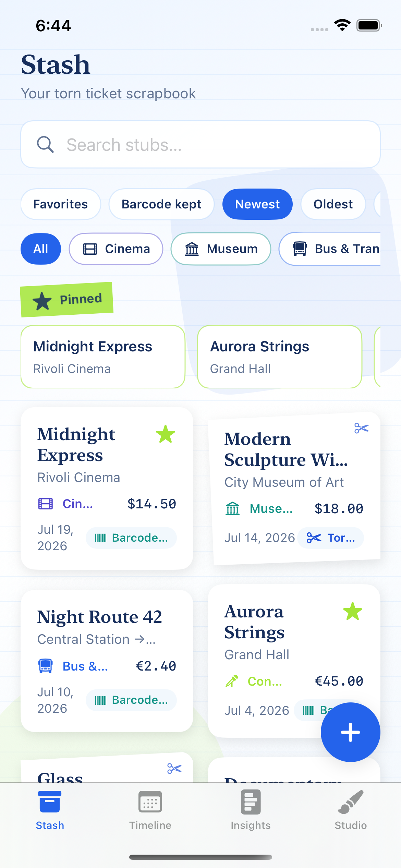Click microphone icon on Aurora Strings card
This screenshot has height=868, width=401.
click(x=232, y=681)
